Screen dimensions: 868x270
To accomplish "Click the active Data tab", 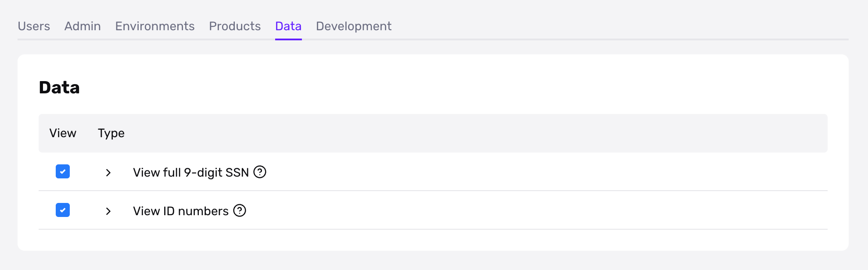I will click(288, 26).
